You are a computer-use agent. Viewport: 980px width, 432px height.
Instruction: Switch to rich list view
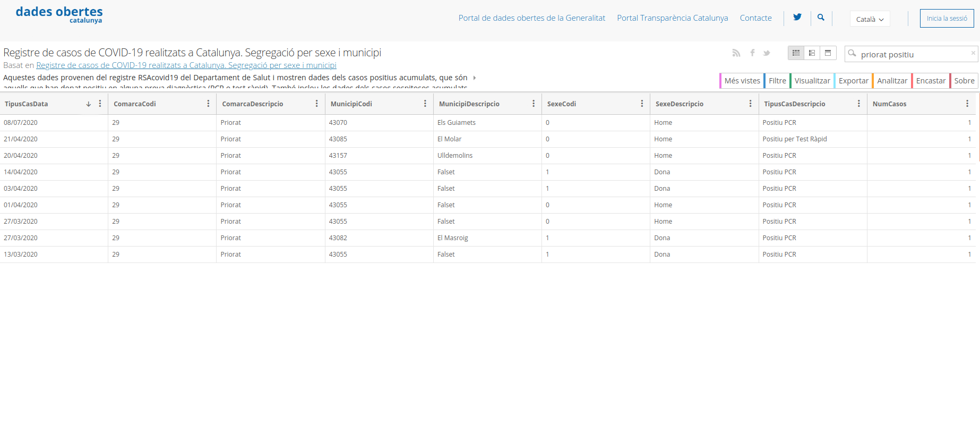[812, 53]
